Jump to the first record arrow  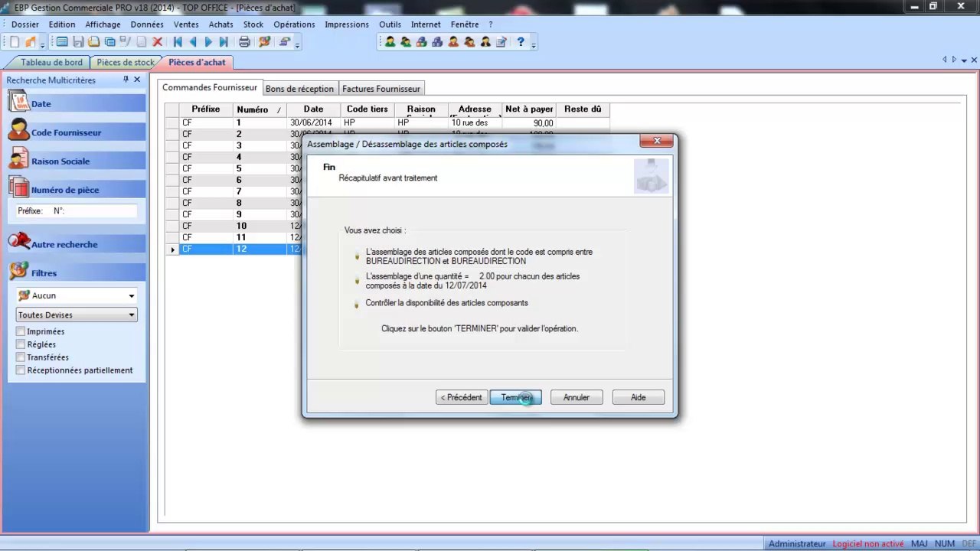[178, 42]
